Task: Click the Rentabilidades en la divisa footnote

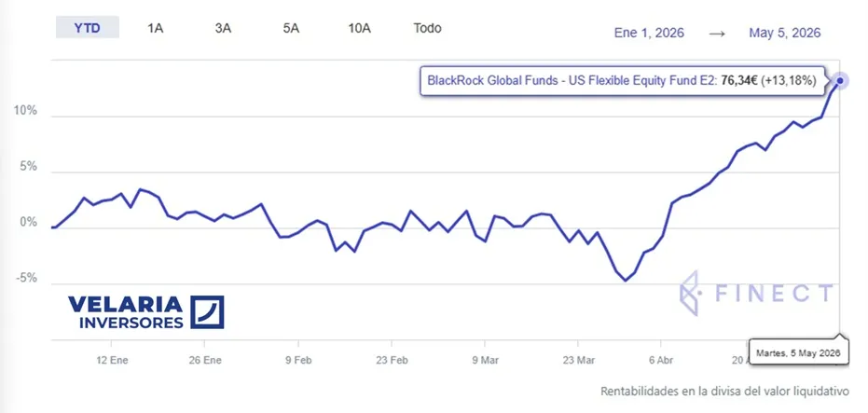Action: pos(724,392)
